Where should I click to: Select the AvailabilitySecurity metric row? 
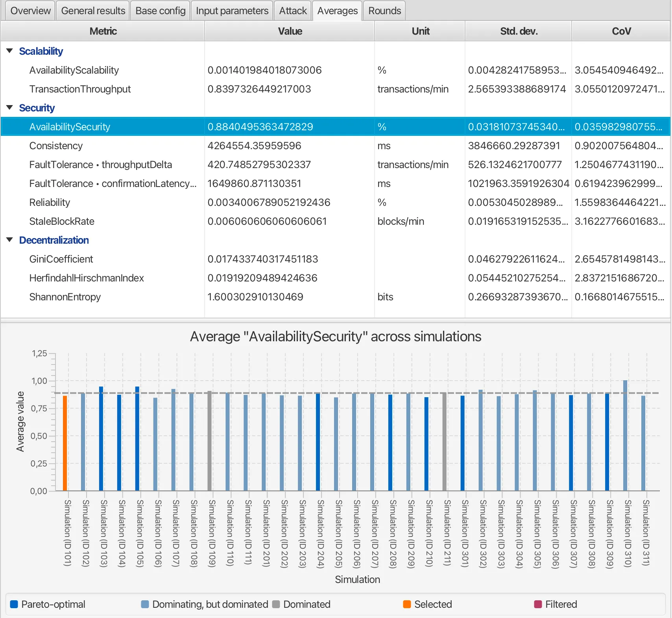(x=336, y=127)
